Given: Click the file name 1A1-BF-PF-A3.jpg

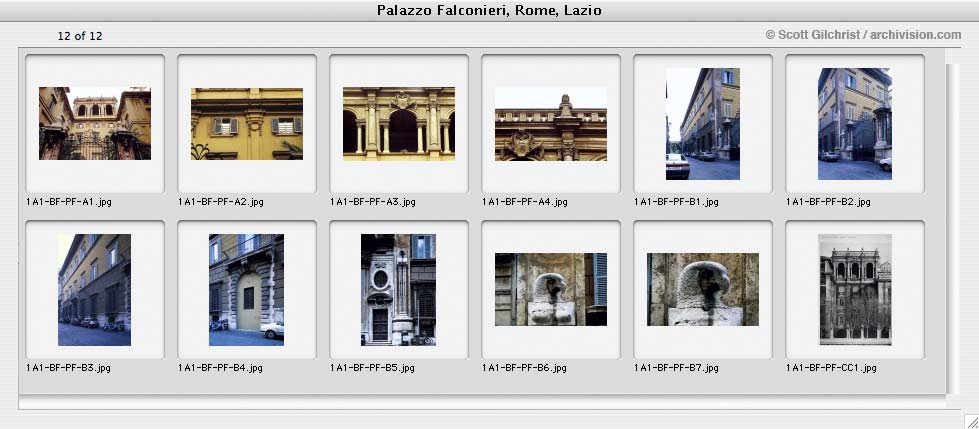Looking at the screenshot, I should coord(373,202).
